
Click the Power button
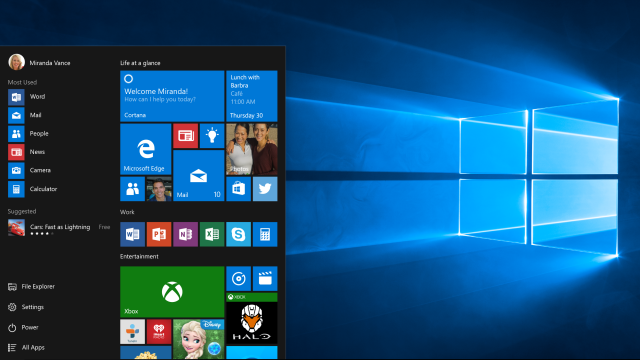pyautogui.click(x=23, y=327)
